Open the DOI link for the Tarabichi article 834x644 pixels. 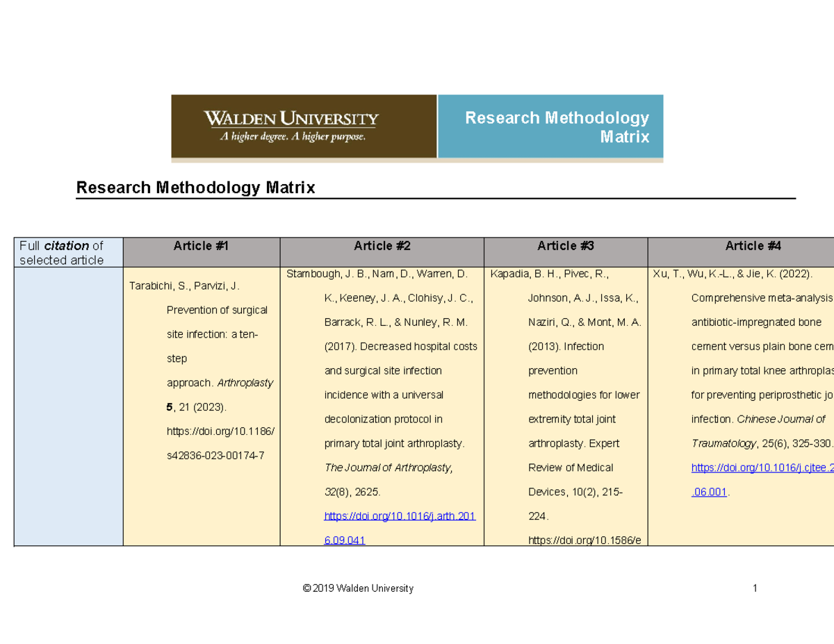coord(220,431)
